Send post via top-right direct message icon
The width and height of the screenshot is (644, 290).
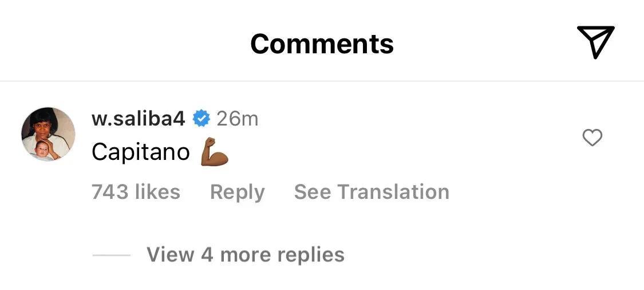click(x=595, y=41)
